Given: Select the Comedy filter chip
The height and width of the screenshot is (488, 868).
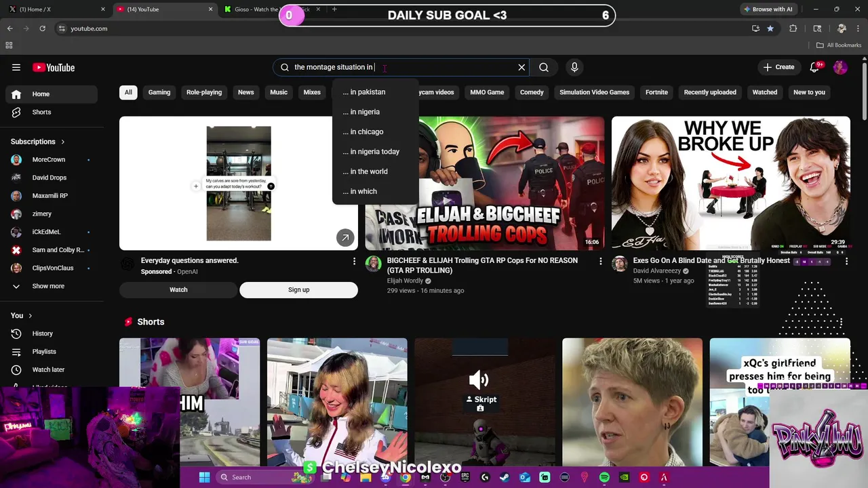Looking at the screenshot, I should point(532,92).
